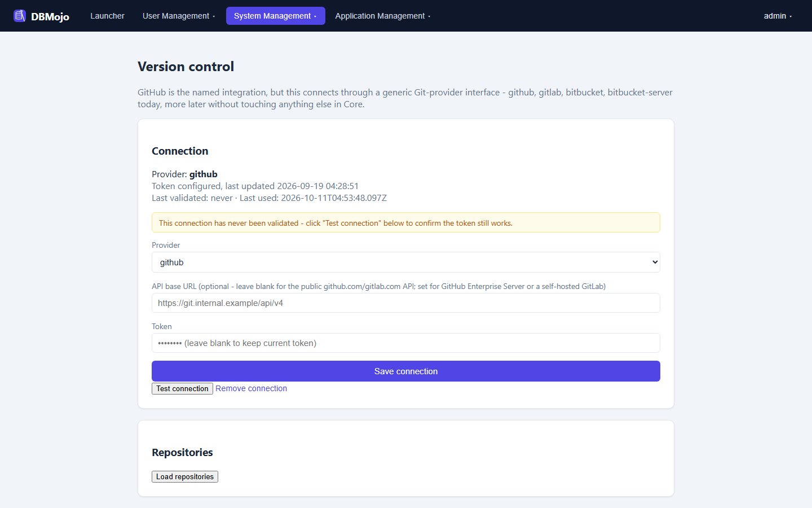
Task: Expand the System Management menu
Action: pos(276,16)
